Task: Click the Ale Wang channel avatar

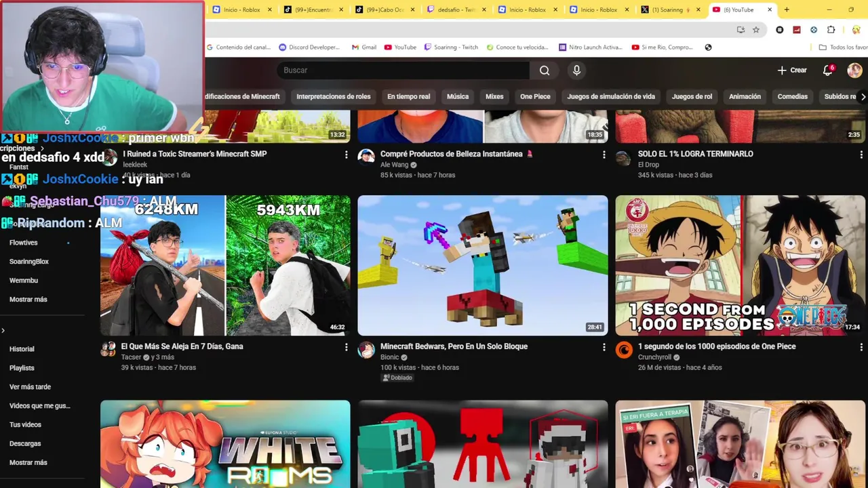Action: pos(366,157)
